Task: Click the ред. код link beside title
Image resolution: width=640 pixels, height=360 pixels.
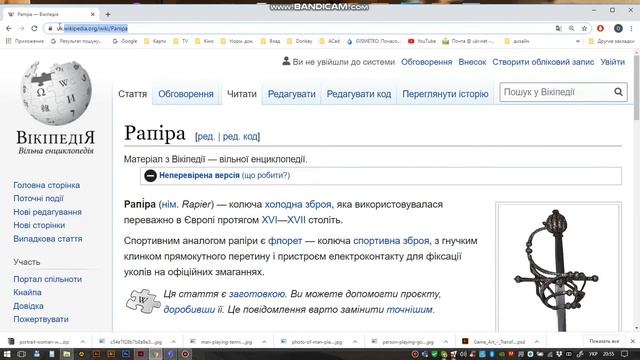Action: coord(240,136)
